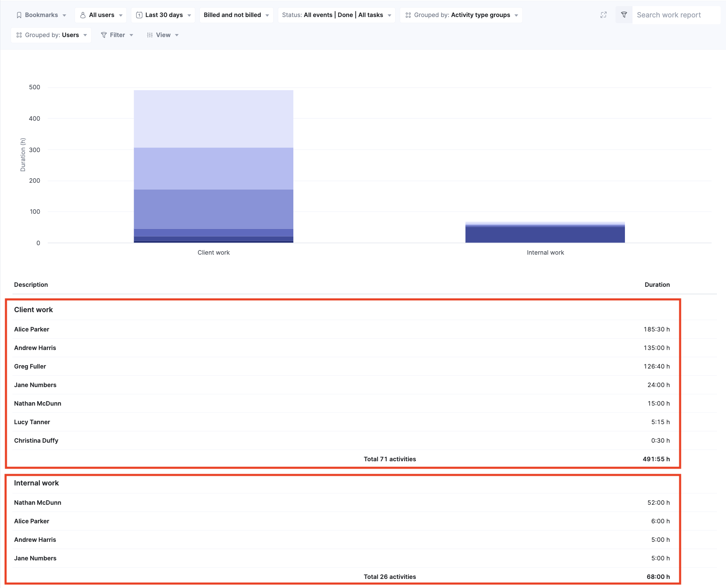Click the View sliders icon
726x588 pixels.
point(149,35)
